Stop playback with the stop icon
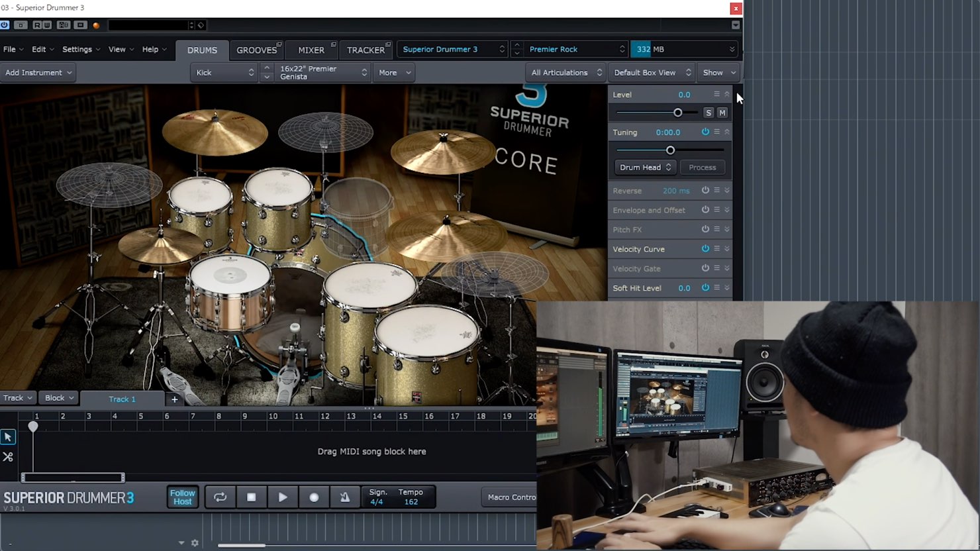 [251, 497]
